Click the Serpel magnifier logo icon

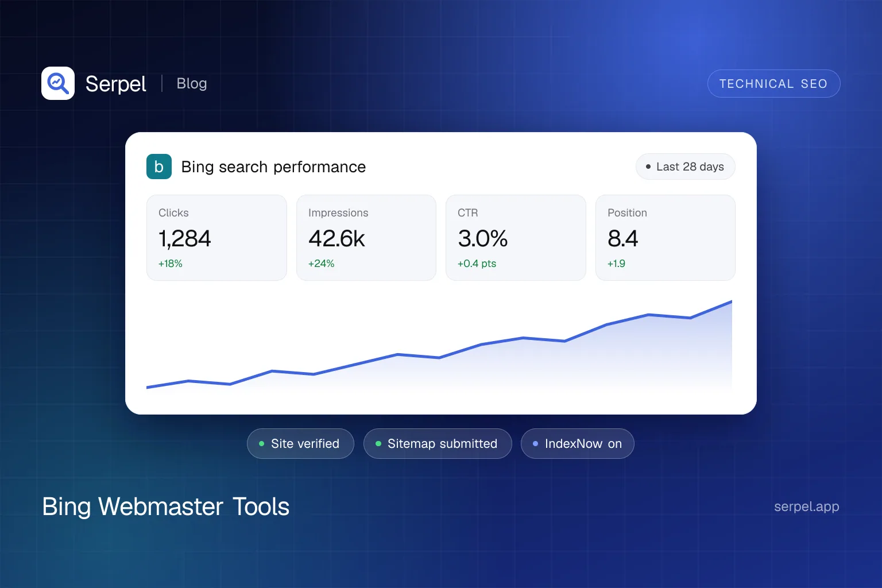tap(58, 83)
